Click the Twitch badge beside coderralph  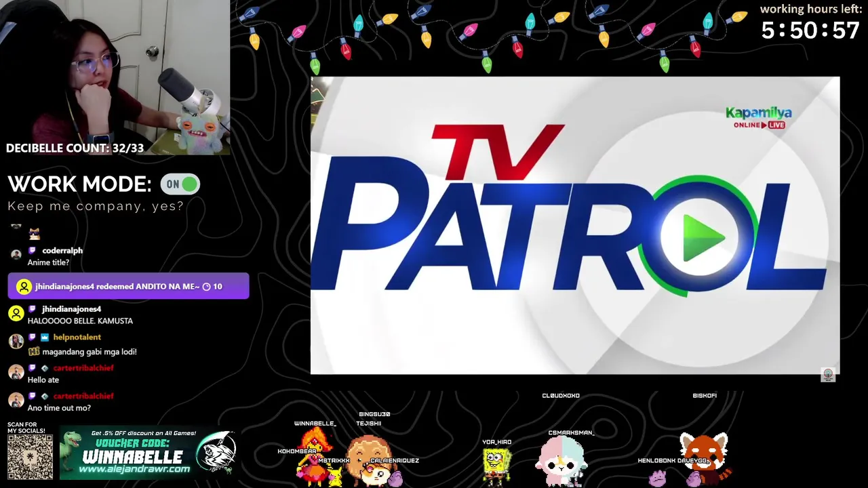(x=32, y=251)
